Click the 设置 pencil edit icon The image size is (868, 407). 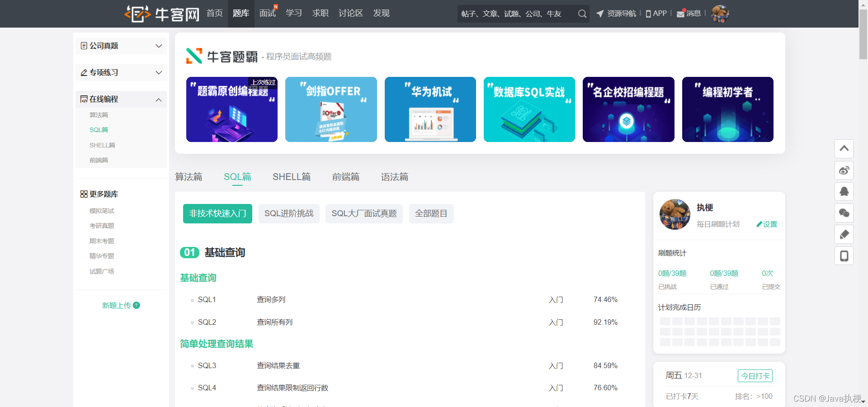pos(759,224)
